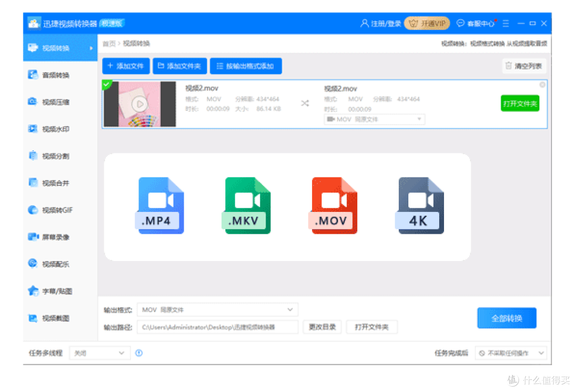Click the multithread info icon
Viewport: 575px width, 392px height.
tap(139, 353)
